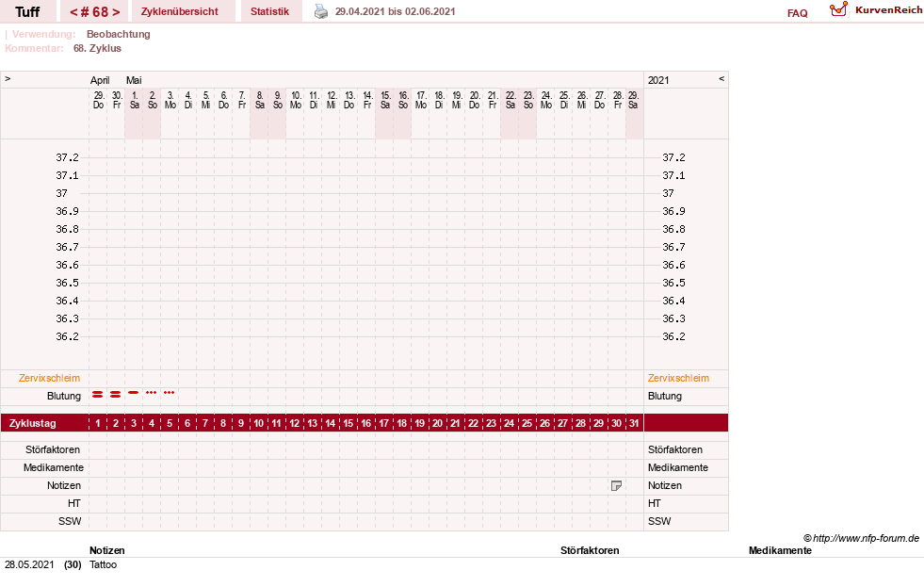Click the left HT row label
924x587 pixels.
point(74,503)
